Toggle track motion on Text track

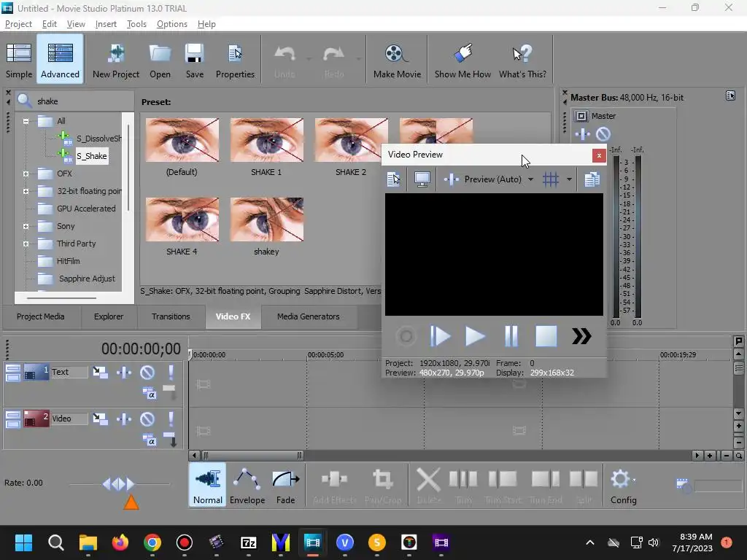pos(100,372)
